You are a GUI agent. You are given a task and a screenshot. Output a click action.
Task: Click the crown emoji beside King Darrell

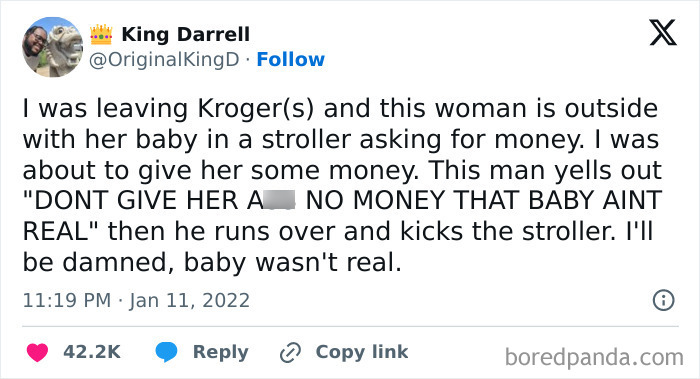pos(101,35)
